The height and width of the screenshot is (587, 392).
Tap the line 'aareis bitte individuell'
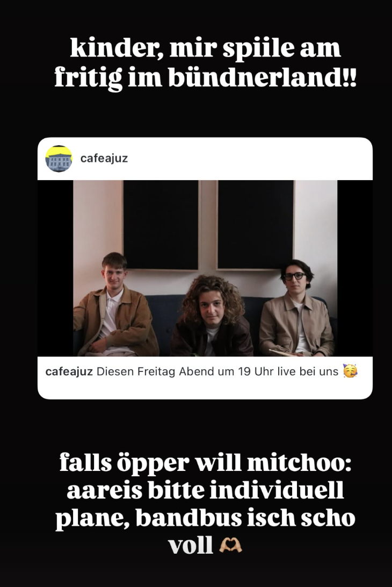pos(205,491)
